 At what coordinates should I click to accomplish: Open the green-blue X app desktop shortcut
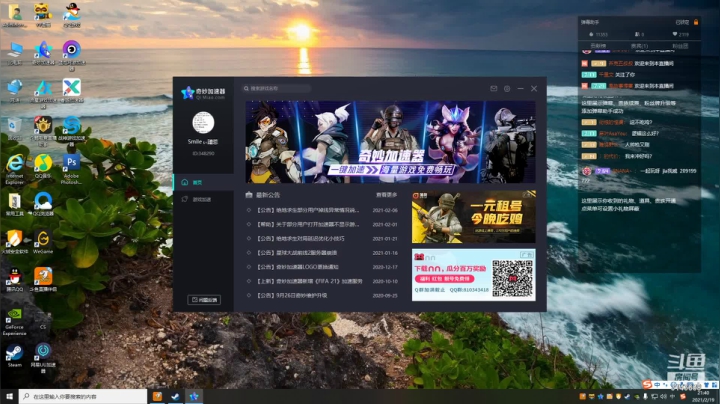(72, 91)
